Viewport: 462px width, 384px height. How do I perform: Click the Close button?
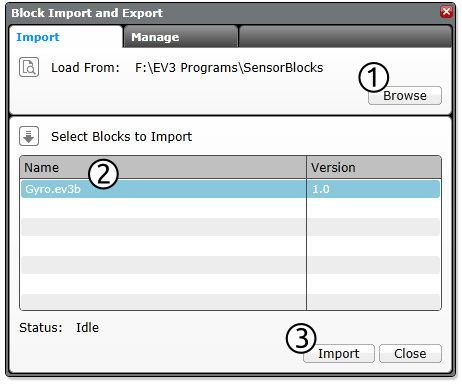tap(410, 353)
